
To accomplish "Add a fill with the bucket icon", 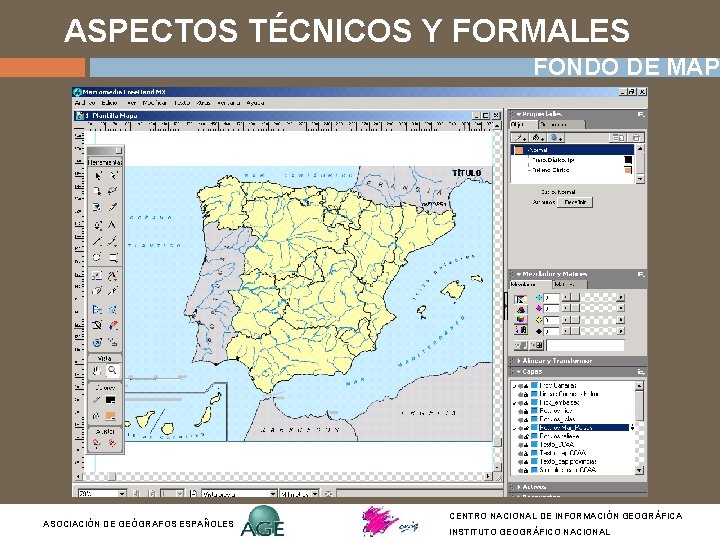I will [538, 137].
